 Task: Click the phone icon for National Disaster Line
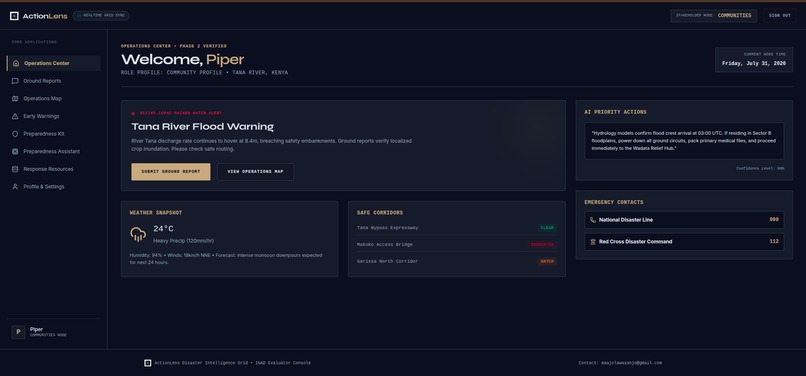pyautogui.click(x=593, y=220)
